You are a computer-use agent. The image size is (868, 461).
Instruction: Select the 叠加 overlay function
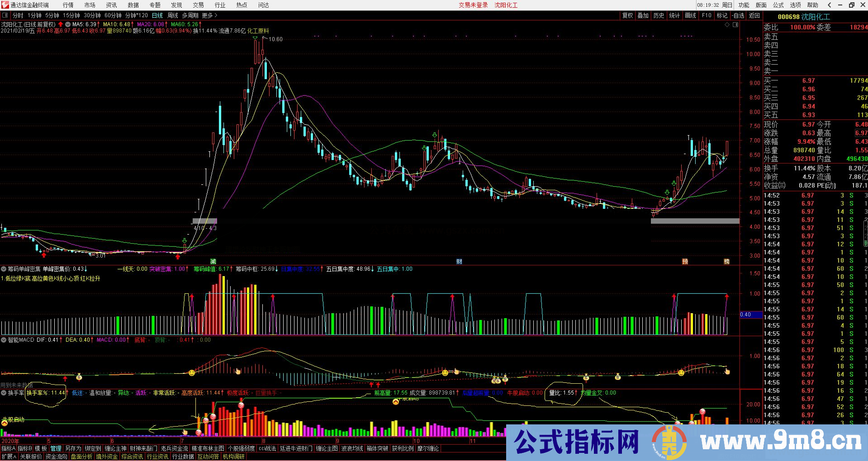coord(643,15)
